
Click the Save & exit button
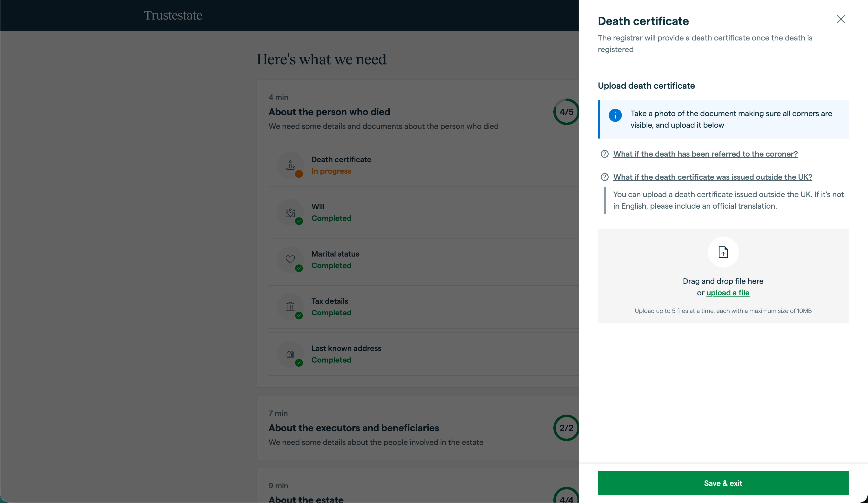723,483
